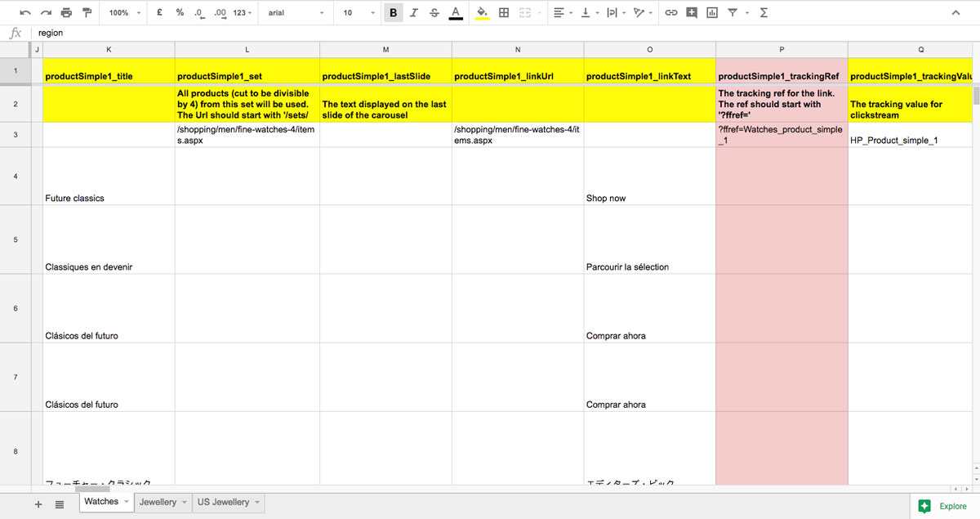980x519 pixels.
Task: Select the Paint format roller icon
Action: tap(87, 13)
